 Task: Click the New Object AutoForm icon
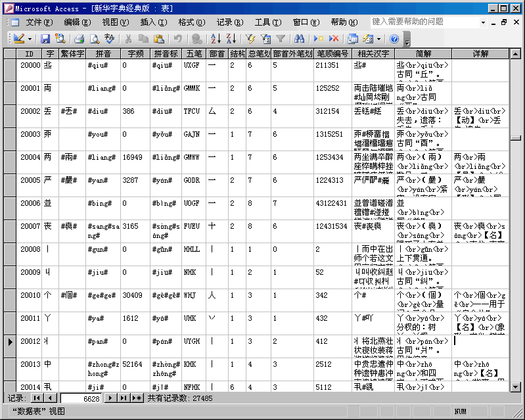point(368,39)
